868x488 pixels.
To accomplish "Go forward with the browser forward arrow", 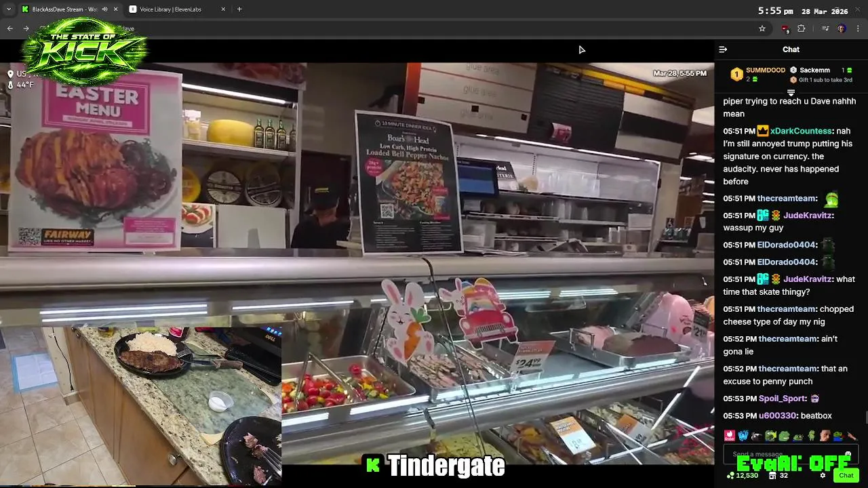I will 26,28.
